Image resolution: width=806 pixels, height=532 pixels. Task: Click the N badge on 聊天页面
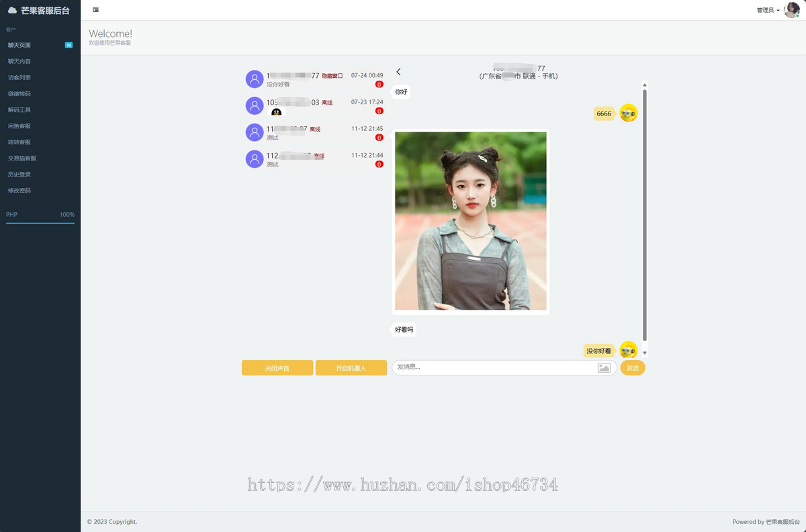tap(69, 45)
